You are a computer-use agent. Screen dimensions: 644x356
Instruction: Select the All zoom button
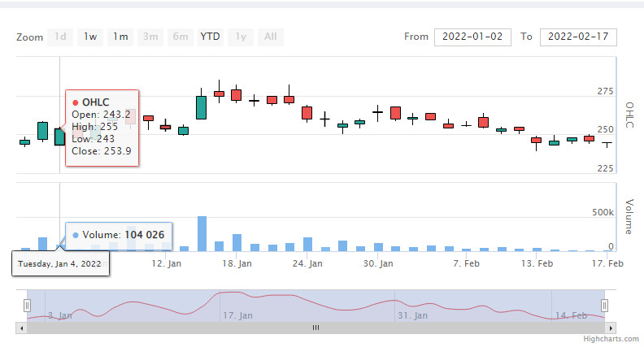271,37
